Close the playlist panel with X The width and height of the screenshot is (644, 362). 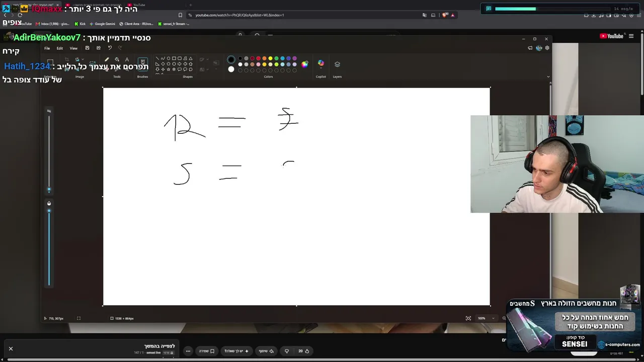(11, 348)
